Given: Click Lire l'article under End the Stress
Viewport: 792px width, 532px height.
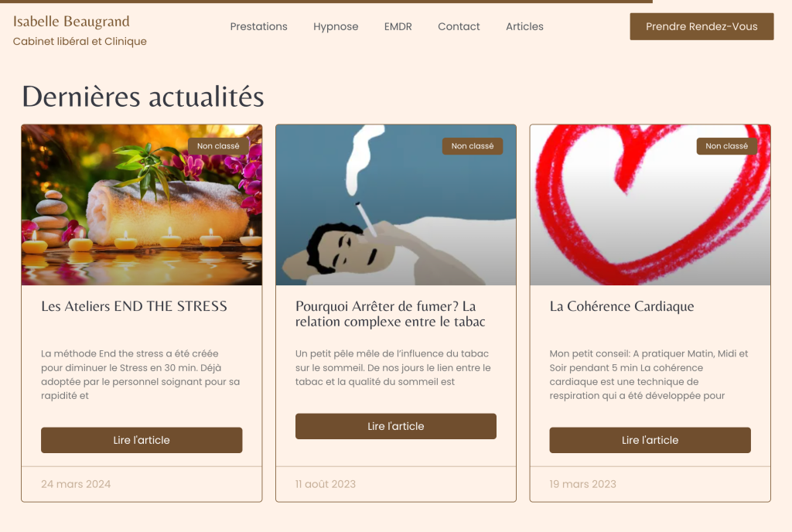Looking at the screenshot, I should tap(142, 440).
